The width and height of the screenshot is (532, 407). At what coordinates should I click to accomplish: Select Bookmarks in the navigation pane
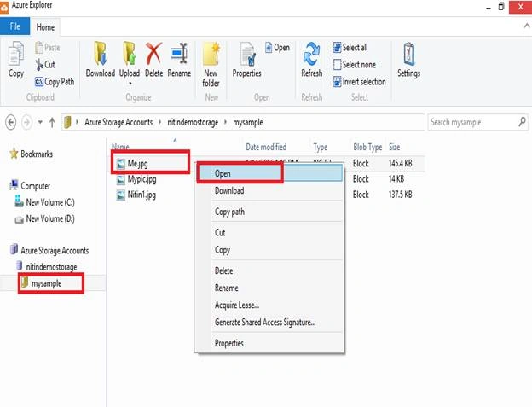coord(32,154)
